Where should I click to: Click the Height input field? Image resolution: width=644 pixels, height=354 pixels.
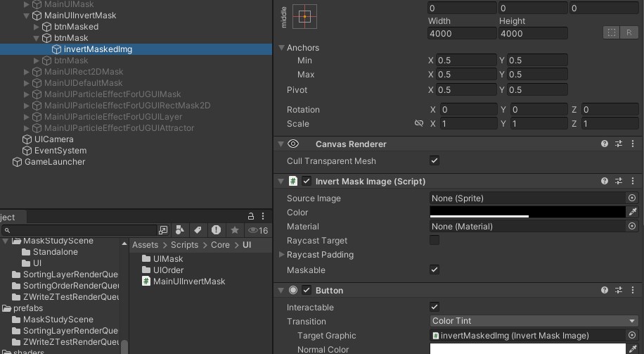(533, 33)
